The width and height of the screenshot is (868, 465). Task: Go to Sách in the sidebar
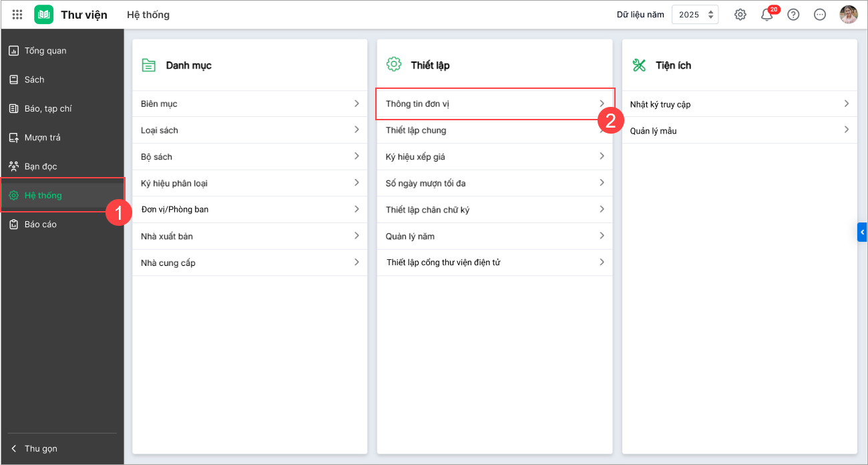pyautogui.click(x=34, y=80)
